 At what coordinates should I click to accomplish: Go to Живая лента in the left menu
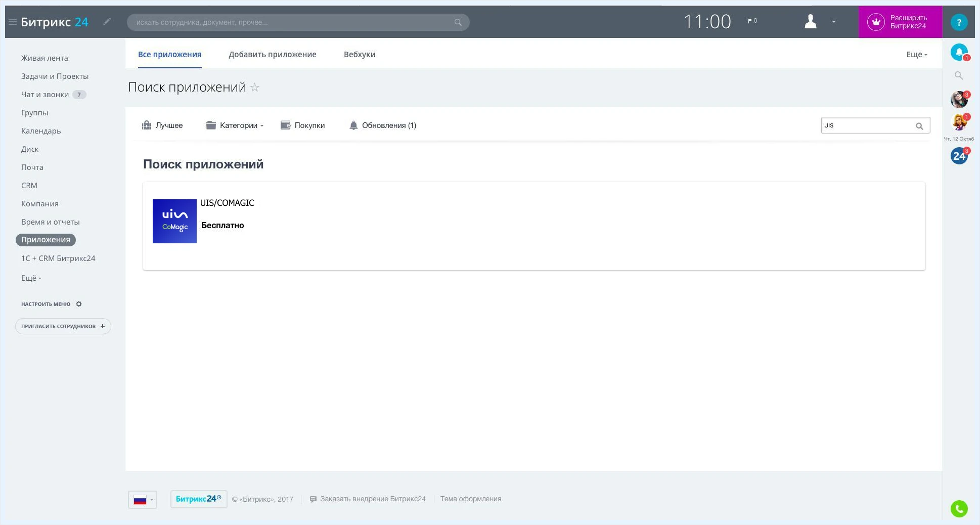(44, 58)
